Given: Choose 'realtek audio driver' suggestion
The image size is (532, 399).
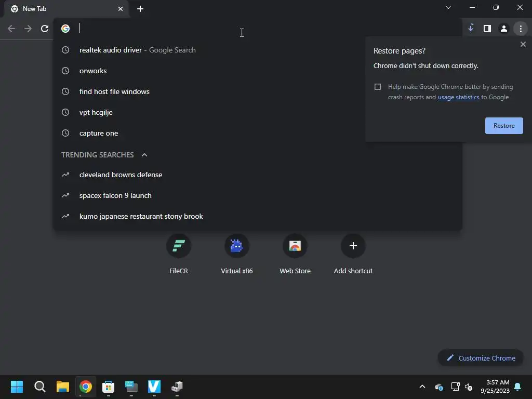Looking at the screenshot, I should tap(258, 50).
